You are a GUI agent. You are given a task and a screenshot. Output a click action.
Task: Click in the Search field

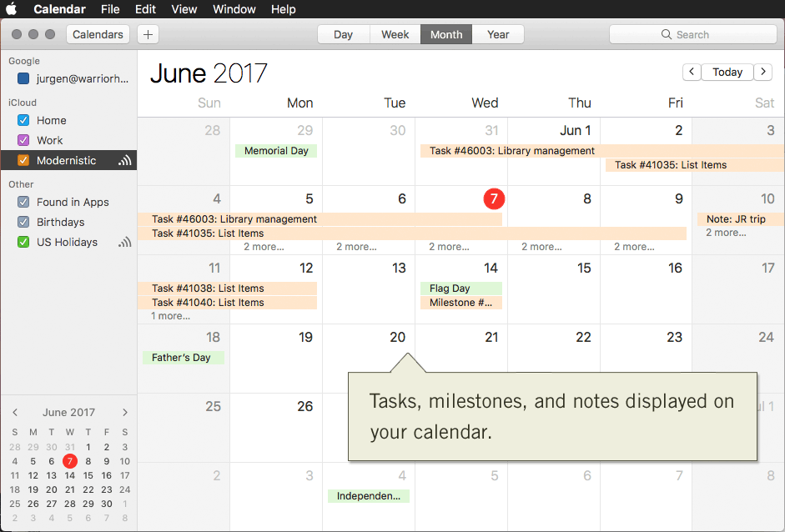(693, 34)
